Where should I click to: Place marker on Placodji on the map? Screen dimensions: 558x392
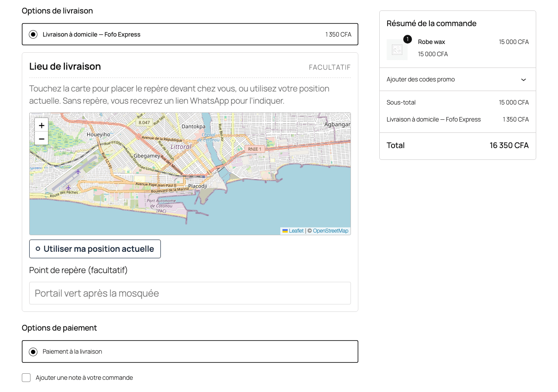(197, 186)
